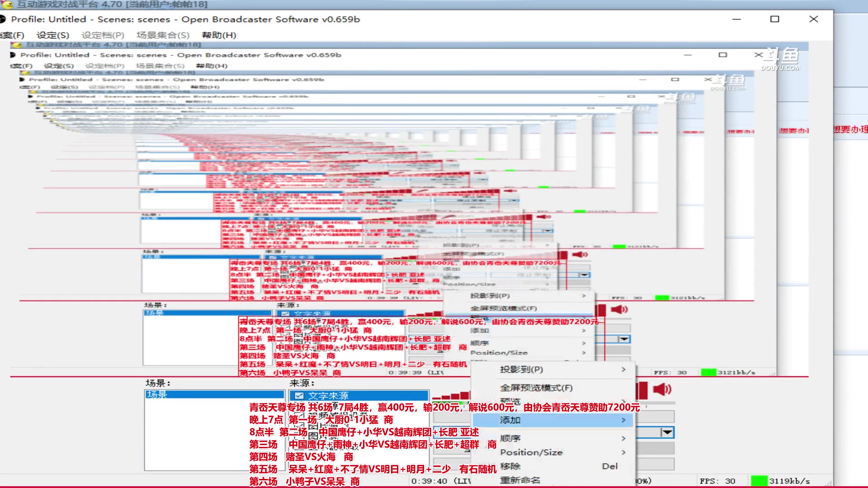
Task: Click the 3119kb/s bitrate readout
Action: click(x=789, y=481)
